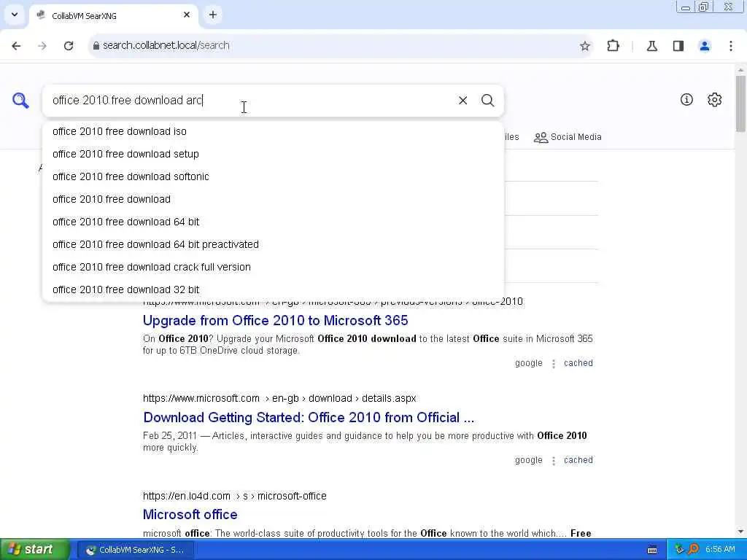Bookmark this page with star icon
Image resolution: width=747 pixels, height=560 pixels.
coord(585,46)
